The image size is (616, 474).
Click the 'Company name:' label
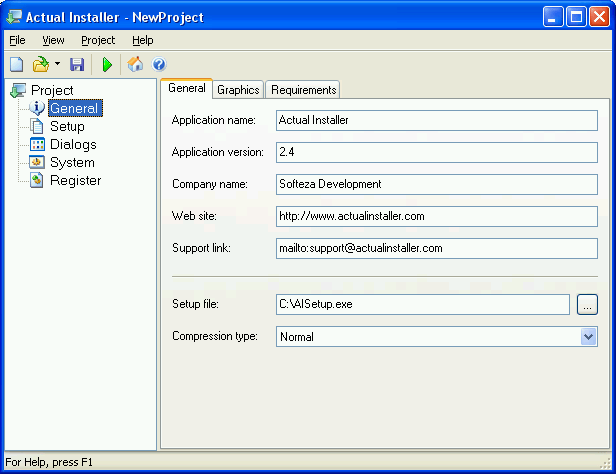coord(210,184)
